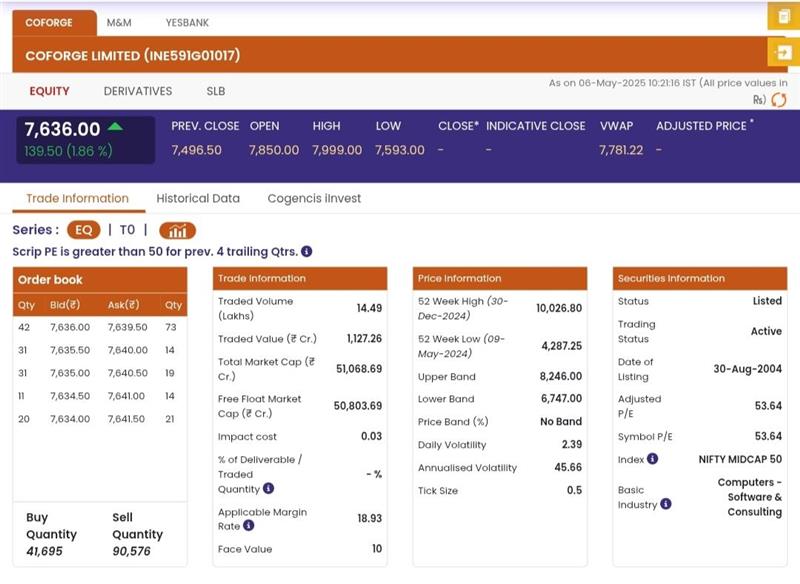The image size is (800, 584).
Task: Click the info icon next to Index
Action: (652, 459)
